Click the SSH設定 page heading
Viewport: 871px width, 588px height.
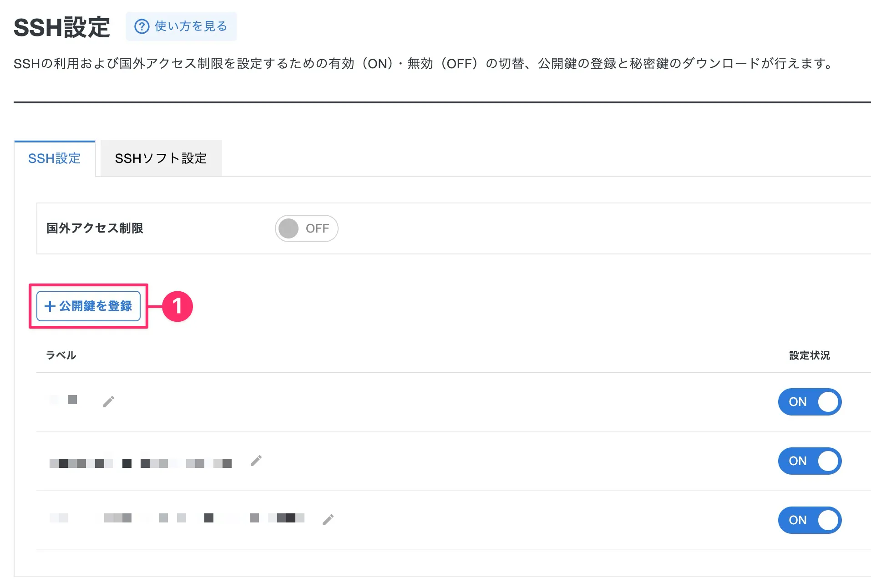click(62, 27)
